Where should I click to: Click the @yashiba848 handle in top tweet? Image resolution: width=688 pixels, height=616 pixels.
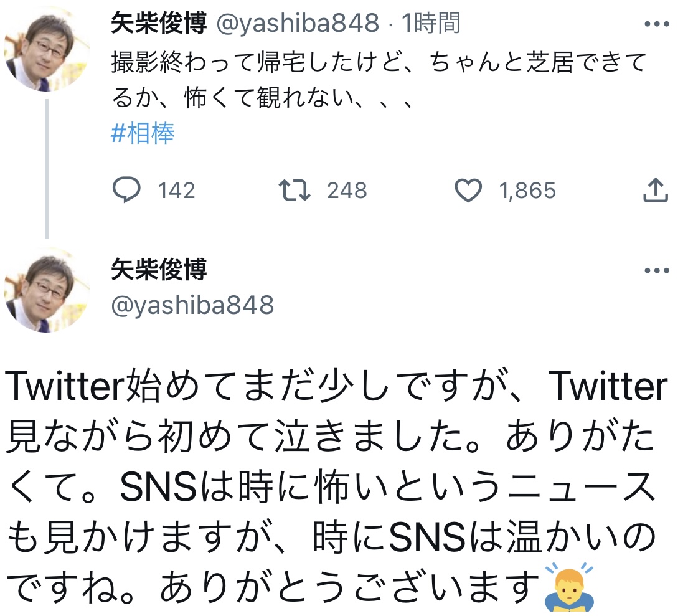297,24
